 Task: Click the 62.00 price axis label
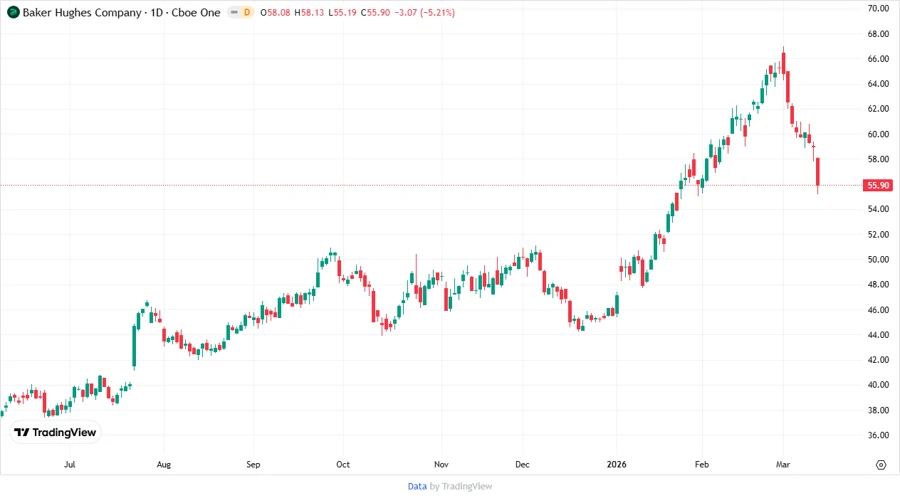pyautogui.click(x=878, y=108)
